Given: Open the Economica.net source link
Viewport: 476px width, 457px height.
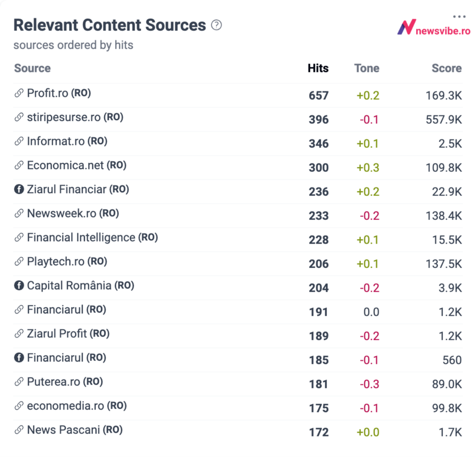Looking at the screenshot, I should [x=65, y=165].
